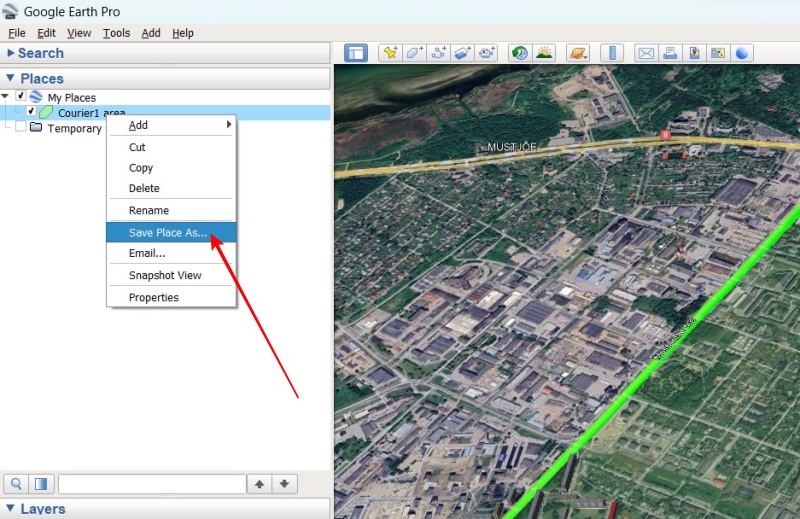Check the Temporary Places checkbox
The width and height of the screenshot is (800, 519).
pyautogui.click(x=22, y=128)
